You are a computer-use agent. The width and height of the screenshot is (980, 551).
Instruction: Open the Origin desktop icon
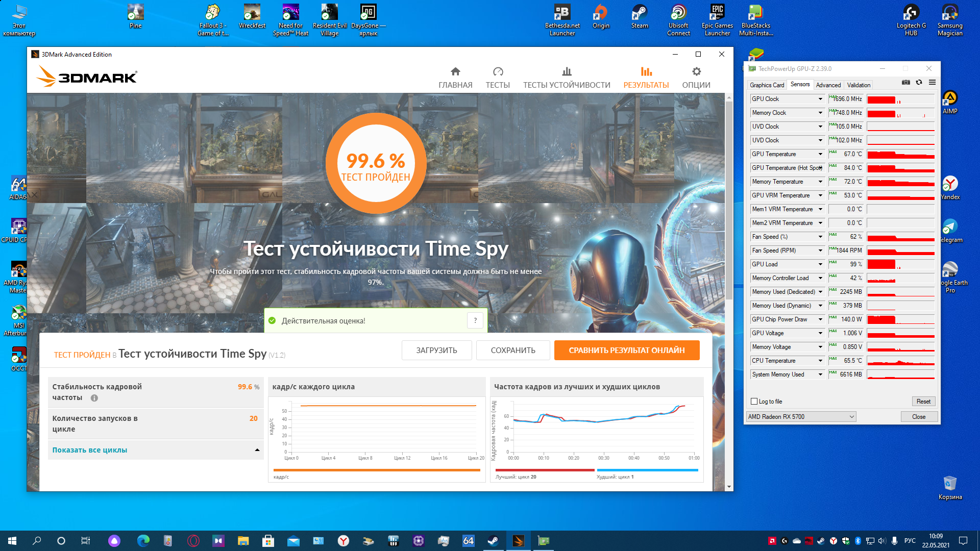point(601,16)
